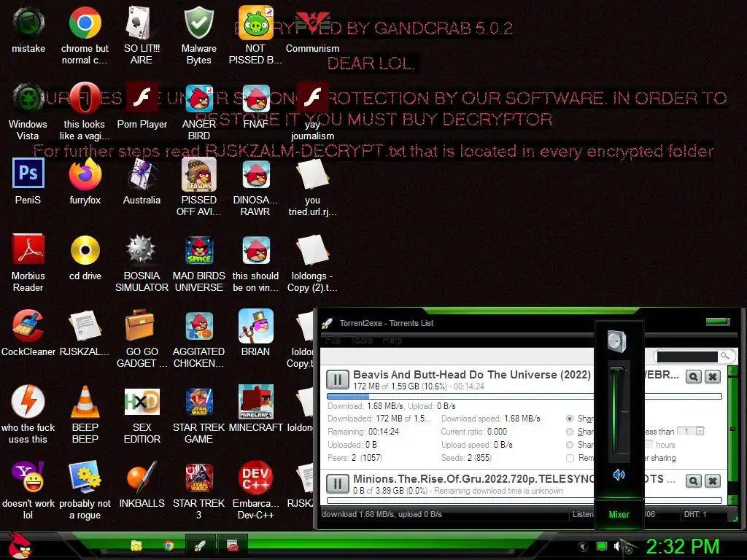Select the 'DINOSA... RAWR' desktop icon
Viewport: 747px width, 560px height.
(x=255, y=187)
